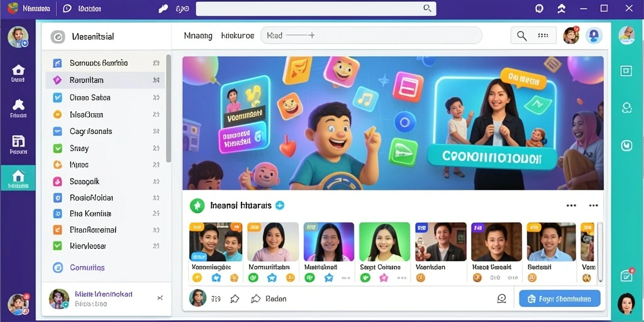Open the first three-dot menu in section header

pos(571,206)
